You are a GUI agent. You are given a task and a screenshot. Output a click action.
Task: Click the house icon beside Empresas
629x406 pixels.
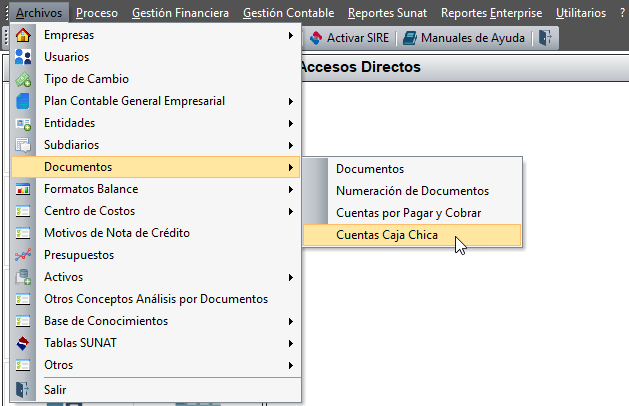pyautogui.click(x=23, y=35)
